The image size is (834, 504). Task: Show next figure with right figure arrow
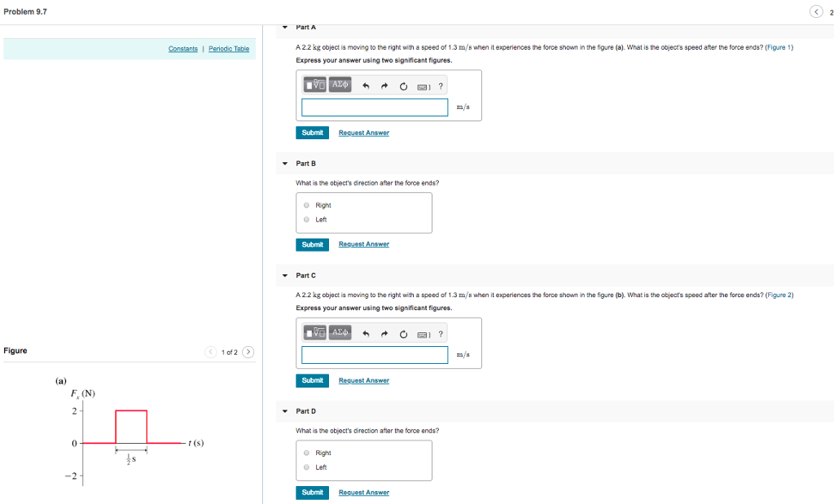247,352
